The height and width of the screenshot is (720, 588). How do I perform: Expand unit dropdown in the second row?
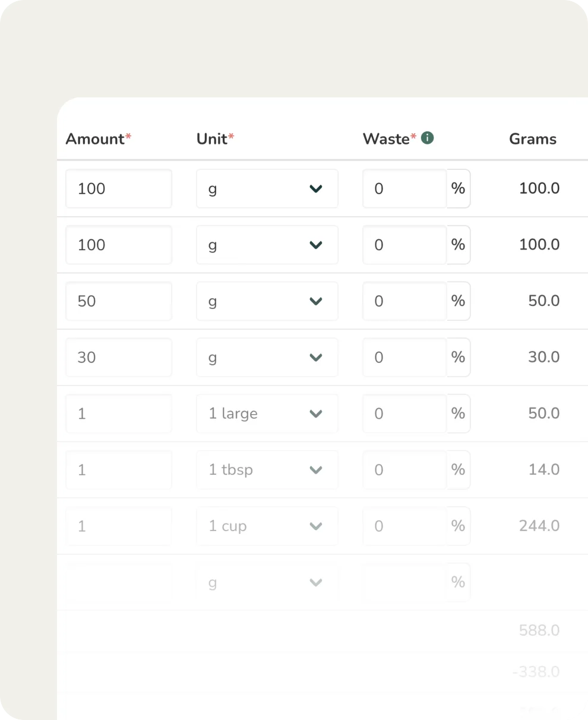(267, 245)
